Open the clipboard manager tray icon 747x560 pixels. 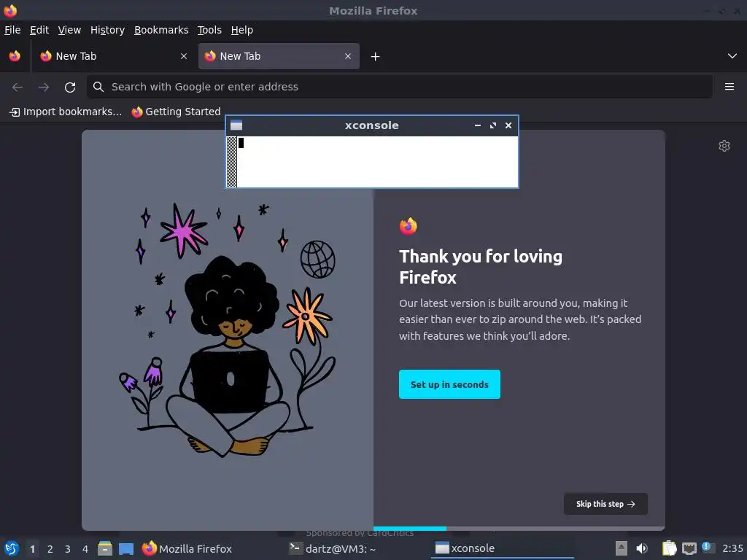pos(670,548)
